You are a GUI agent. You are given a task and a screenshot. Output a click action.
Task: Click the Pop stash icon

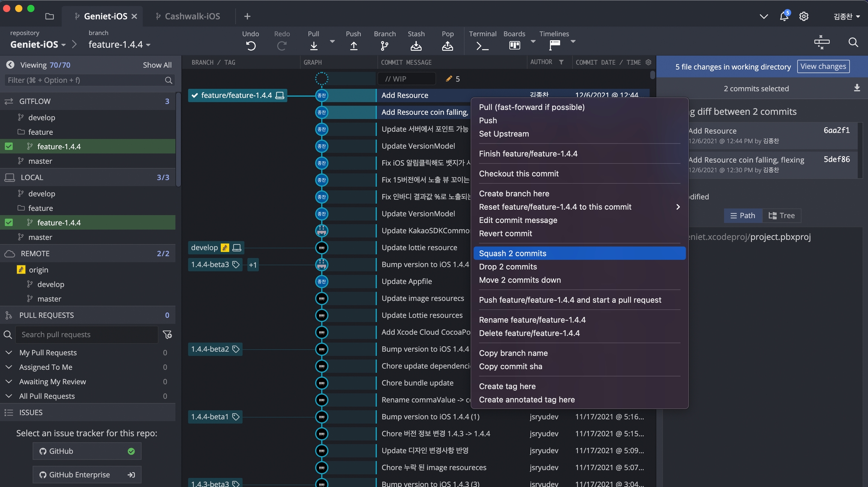(x=448, y=46)
